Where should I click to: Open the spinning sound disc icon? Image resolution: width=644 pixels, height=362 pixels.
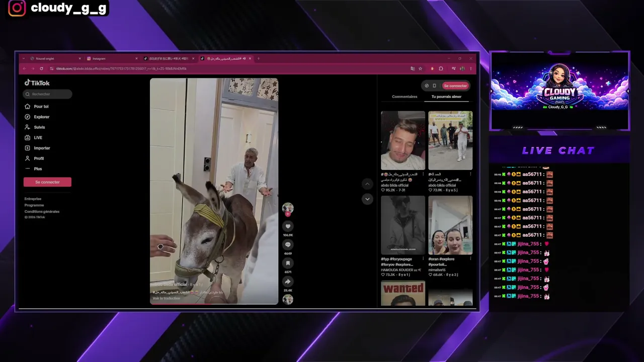(x=288, y=300)
